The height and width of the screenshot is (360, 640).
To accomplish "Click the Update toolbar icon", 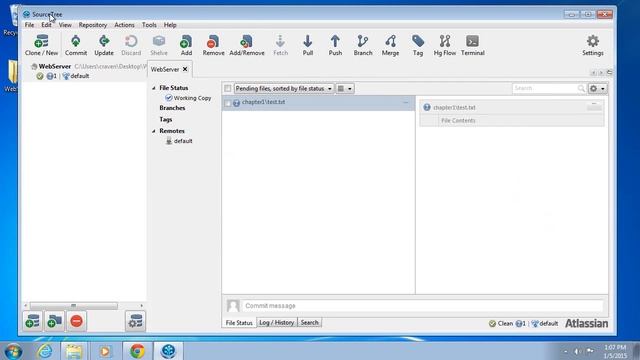I will pyautogui.click(x=104, y=45).
